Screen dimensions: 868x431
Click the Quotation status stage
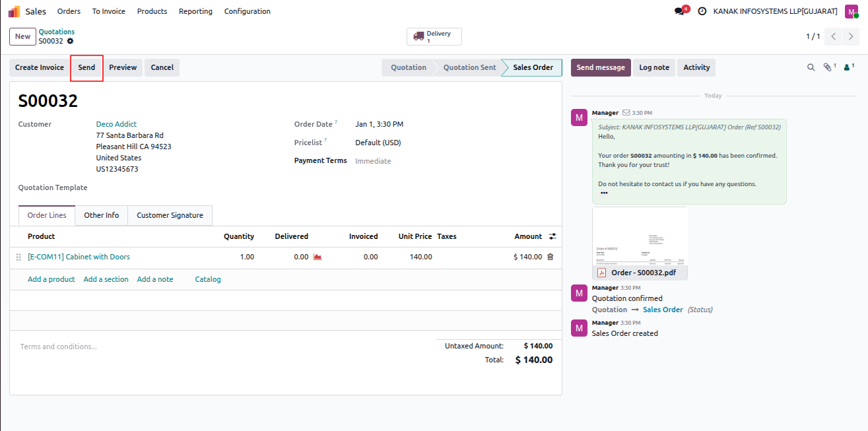408,67
